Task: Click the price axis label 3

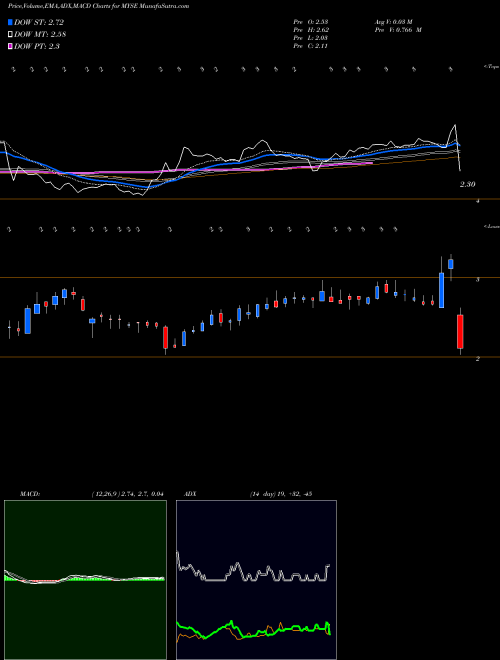Action: [x=477, y=279]
